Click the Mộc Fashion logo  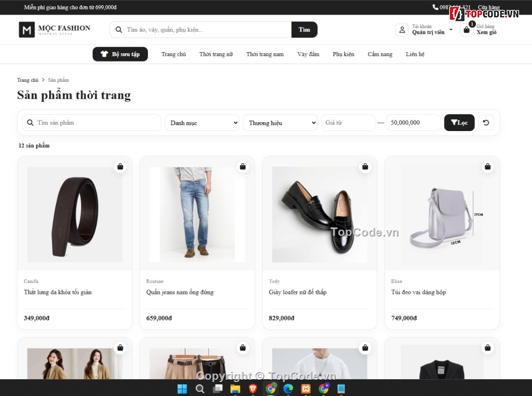[x=55, y=30]
